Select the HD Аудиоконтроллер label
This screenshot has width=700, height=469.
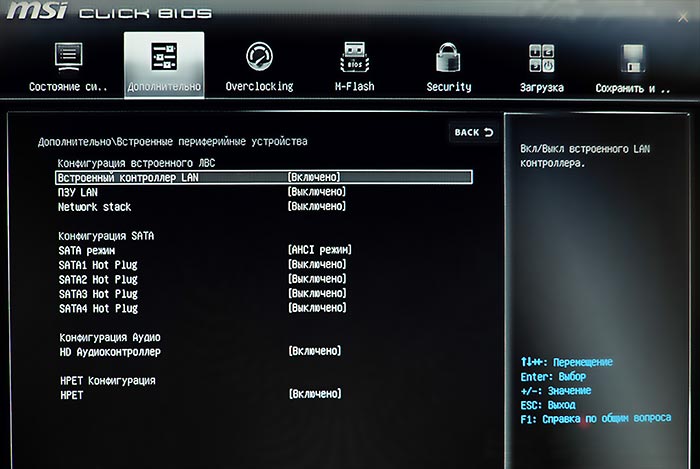[110, 352]
